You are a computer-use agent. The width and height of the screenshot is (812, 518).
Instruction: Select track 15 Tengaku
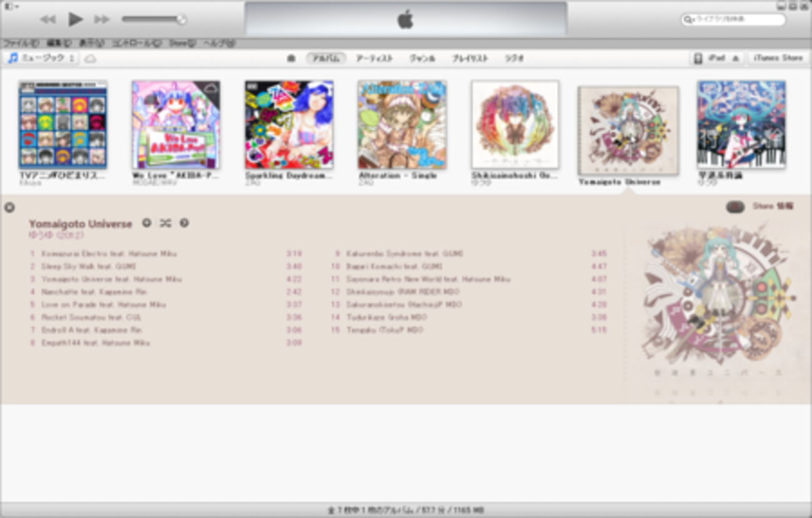pos(470,330)
